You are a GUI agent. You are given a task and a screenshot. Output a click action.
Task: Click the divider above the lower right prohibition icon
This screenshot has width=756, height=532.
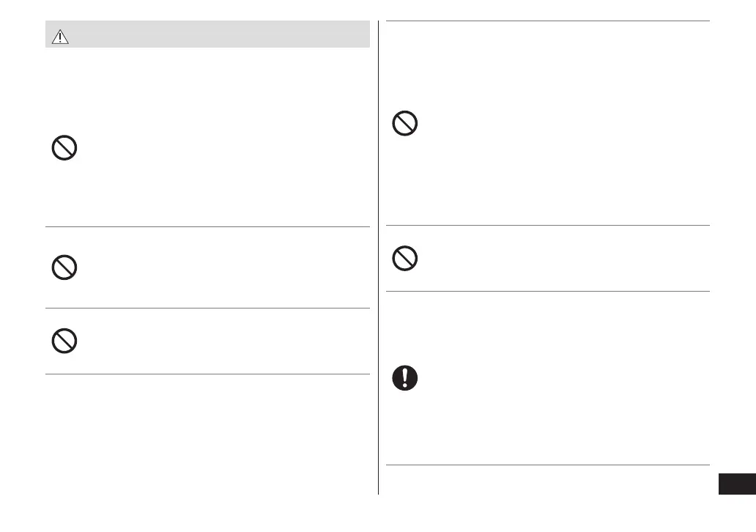(547, 225)
